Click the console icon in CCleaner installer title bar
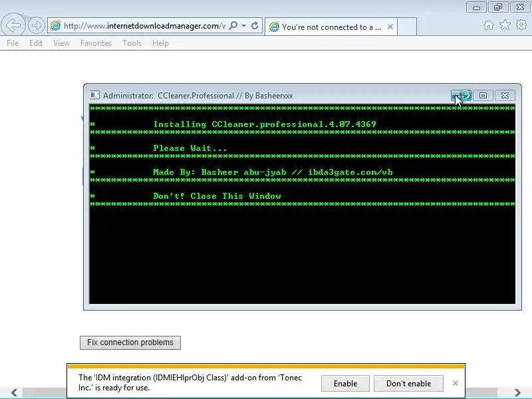The width and height of the screenshot is (532, 399). [94, 95]
